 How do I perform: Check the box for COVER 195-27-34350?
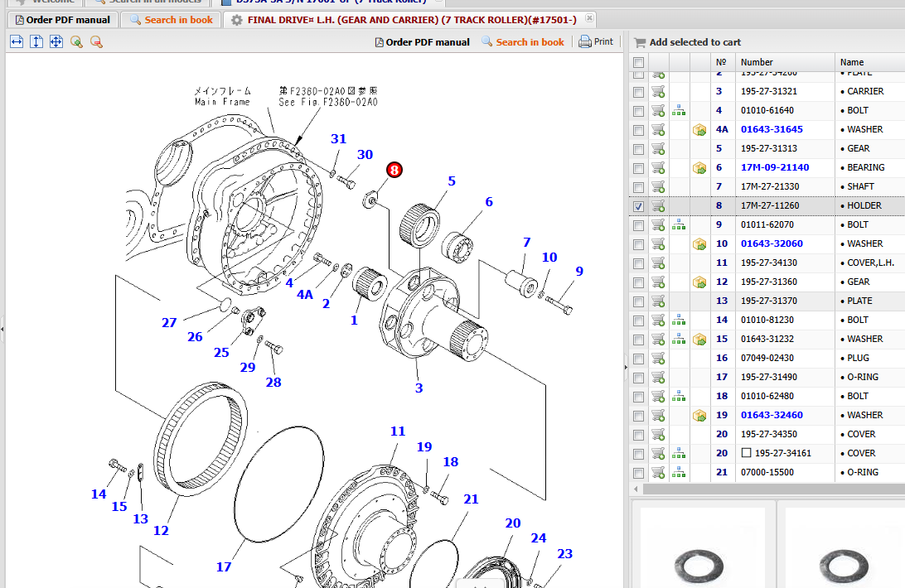(x=638, y=435)
